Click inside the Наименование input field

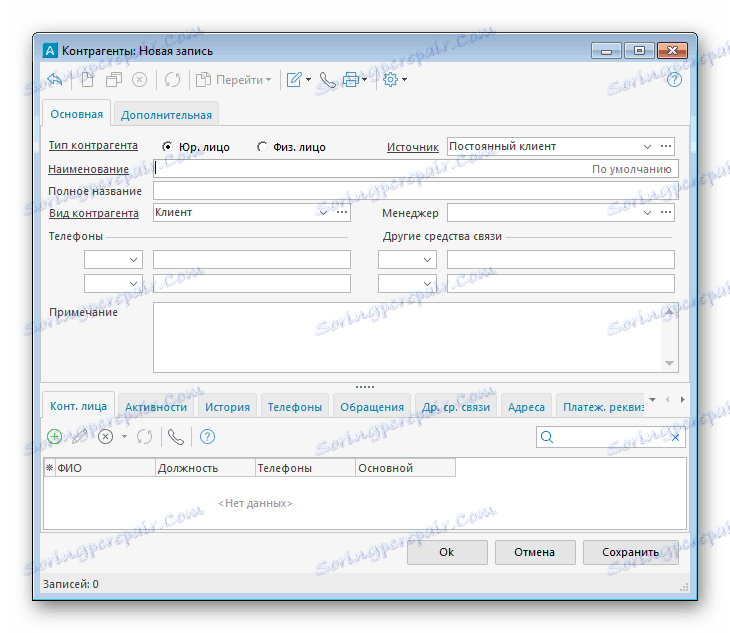[416, 168]
